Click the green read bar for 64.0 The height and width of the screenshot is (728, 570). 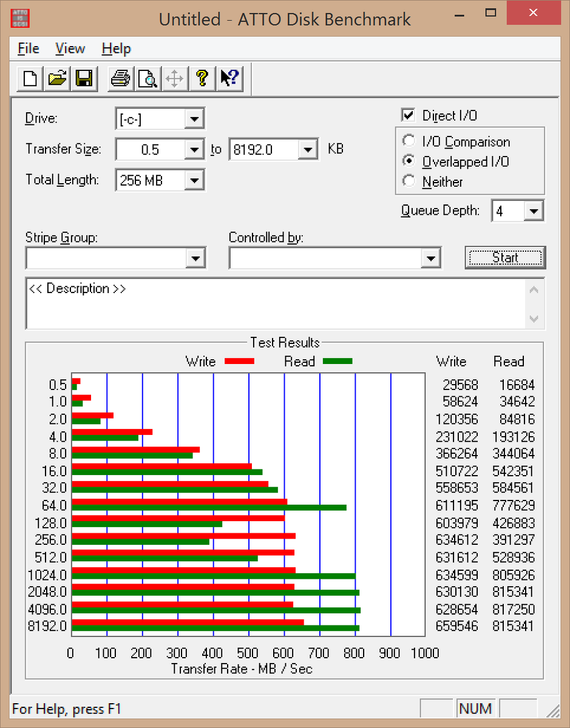point(209,508)
